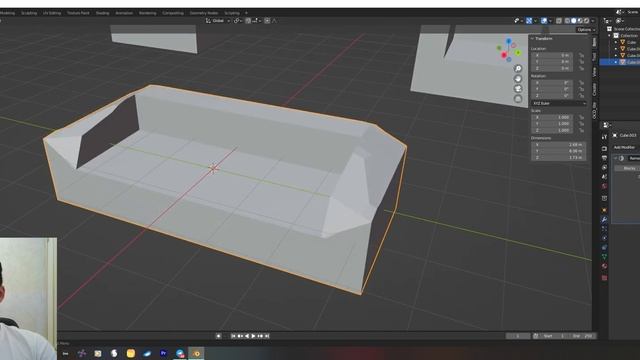Switch to the UV Editing workspace tab

(52, 13)
